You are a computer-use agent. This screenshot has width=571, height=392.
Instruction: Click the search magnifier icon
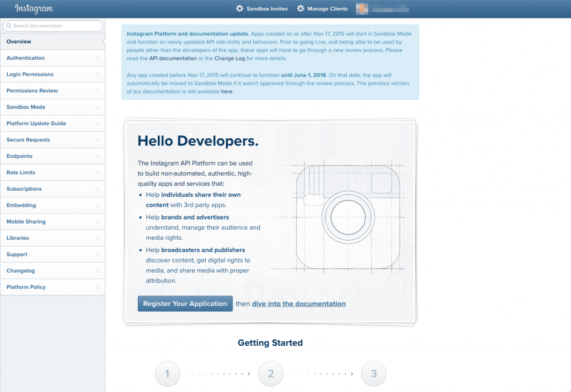click(8, 26)
